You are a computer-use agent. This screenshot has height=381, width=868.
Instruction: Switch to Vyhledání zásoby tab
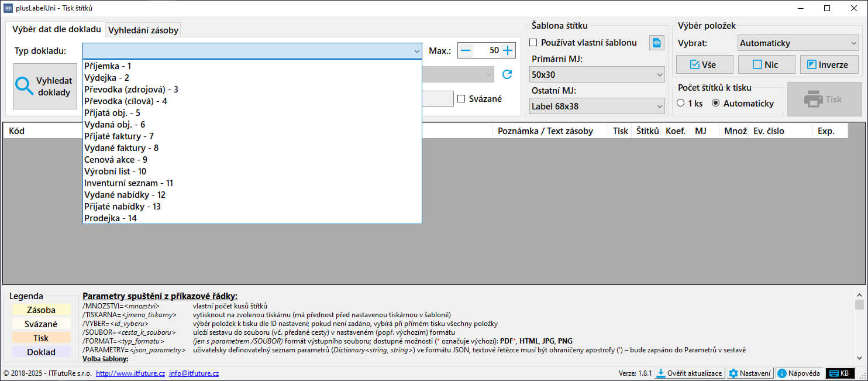(x=143, y=30)
